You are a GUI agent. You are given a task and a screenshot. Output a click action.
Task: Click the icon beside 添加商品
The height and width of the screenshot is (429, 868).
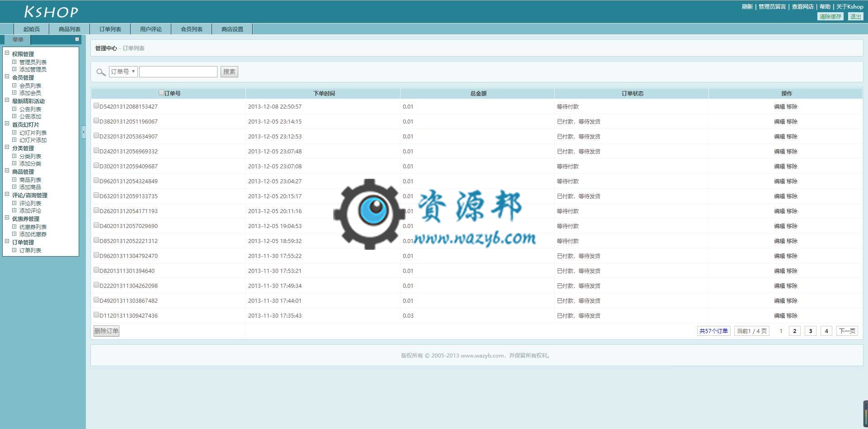14,187
